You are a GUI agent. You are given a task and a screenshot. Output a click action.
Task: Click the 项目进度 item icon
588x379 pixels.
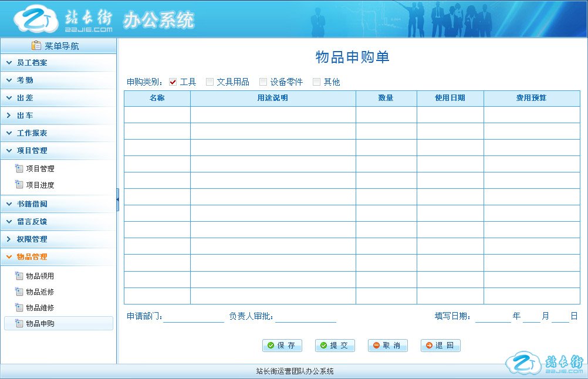pos(19,185)
